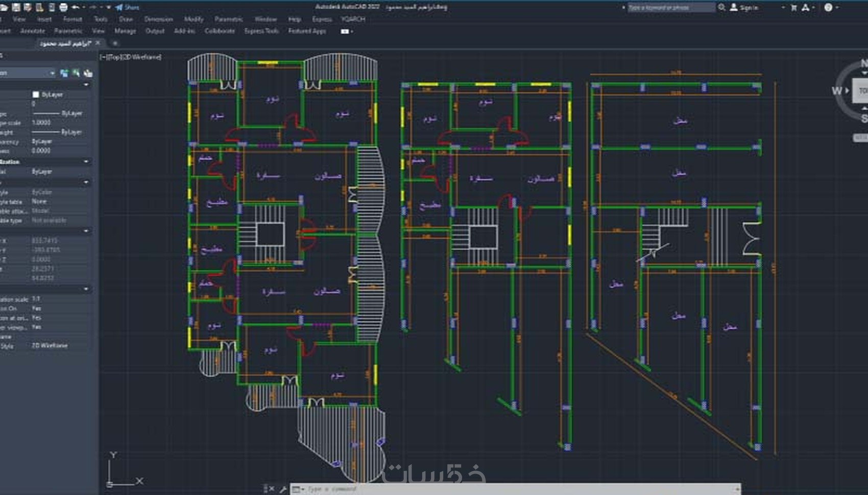
Task: Click the Annotation scale value 1:1
Action: click(36, 299)
